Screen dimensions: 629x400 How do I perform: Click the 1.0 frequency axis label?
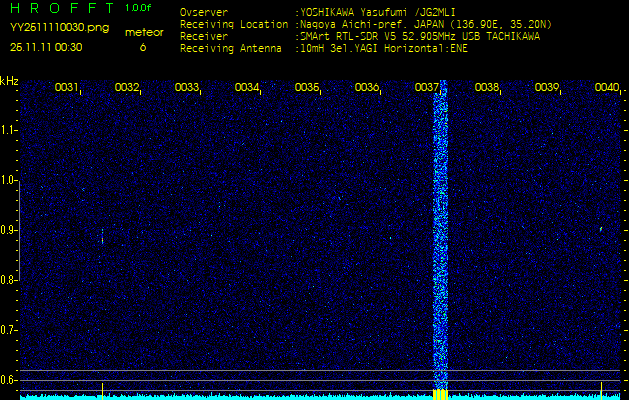click(9, 180)
